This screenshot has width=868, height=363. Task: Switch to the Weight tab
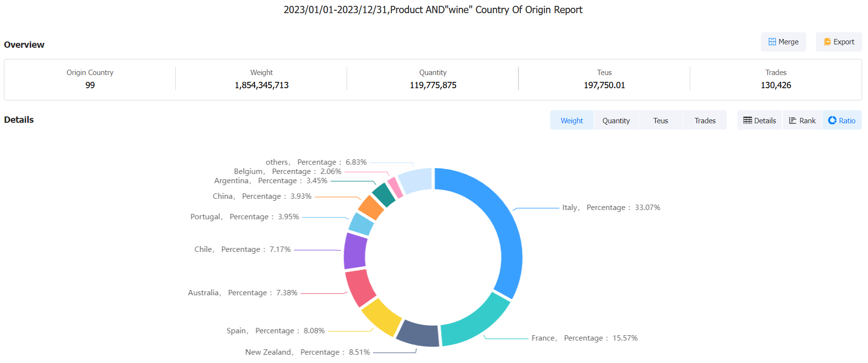point(572,120)
